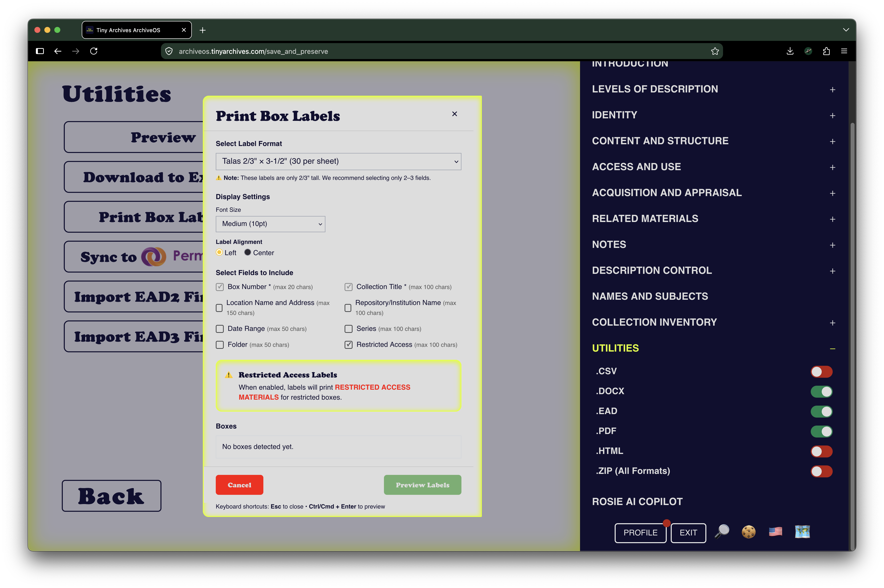The height and width of the screenshot is (588, 884).
Task: Expand the Identity section
Action: pyautogui.click(x=832, y=116)
